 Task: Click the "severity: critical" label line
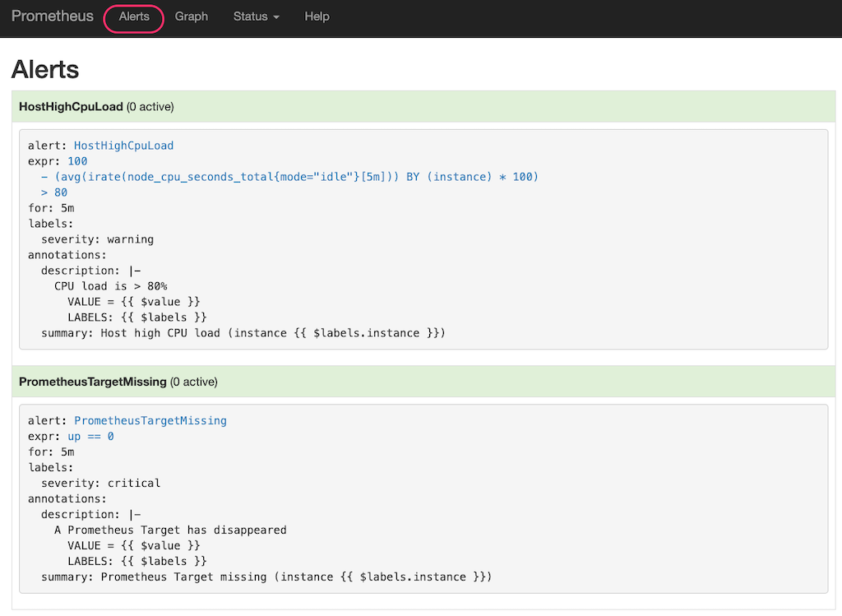point(100,483)
